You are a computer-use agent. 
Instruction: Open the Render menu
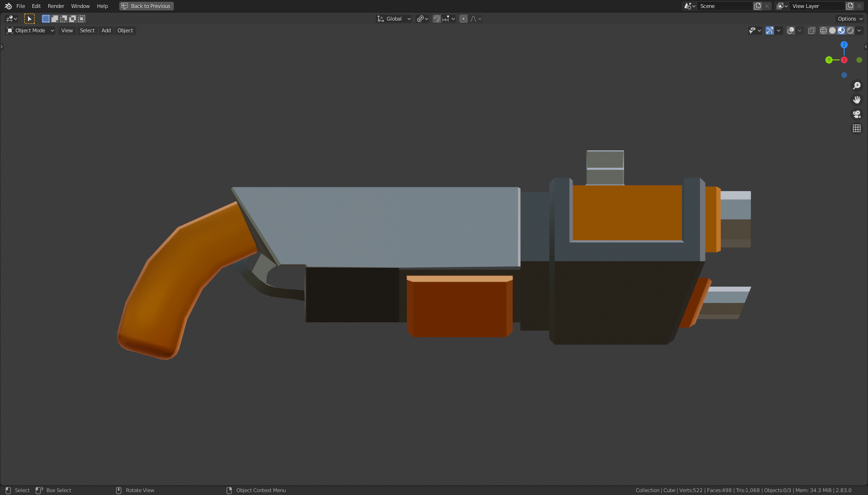[56, 6]
